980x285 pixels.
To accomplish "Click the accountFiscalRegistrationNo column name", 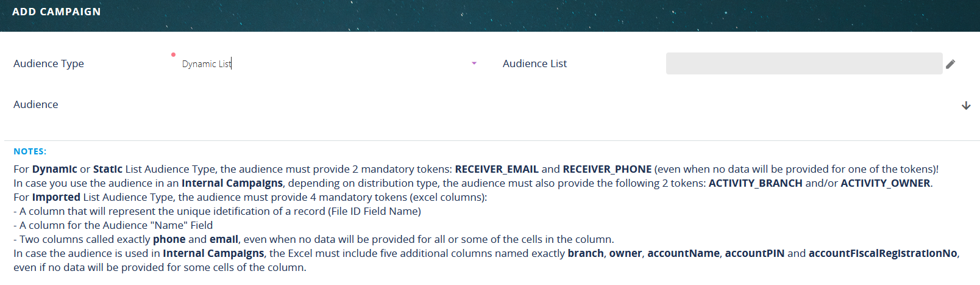I will pyautogui.click(x=882, y=253).
